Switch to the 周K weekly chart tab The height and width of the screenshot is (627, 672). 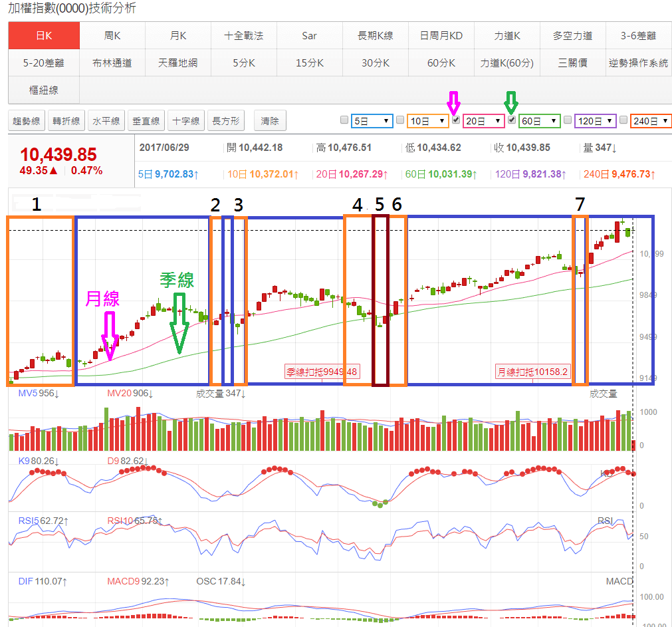(x=112, y=36)
